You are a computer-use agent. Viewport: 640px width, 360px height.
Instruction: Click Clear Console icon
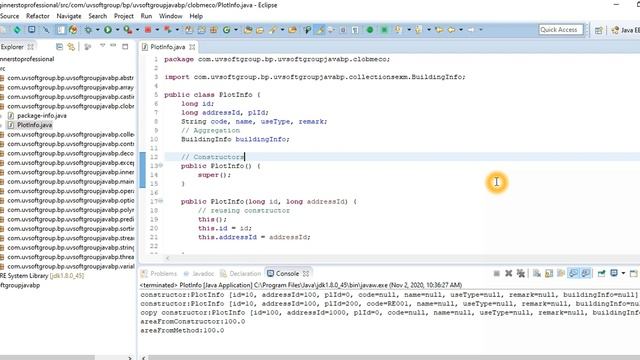[537, 273]
